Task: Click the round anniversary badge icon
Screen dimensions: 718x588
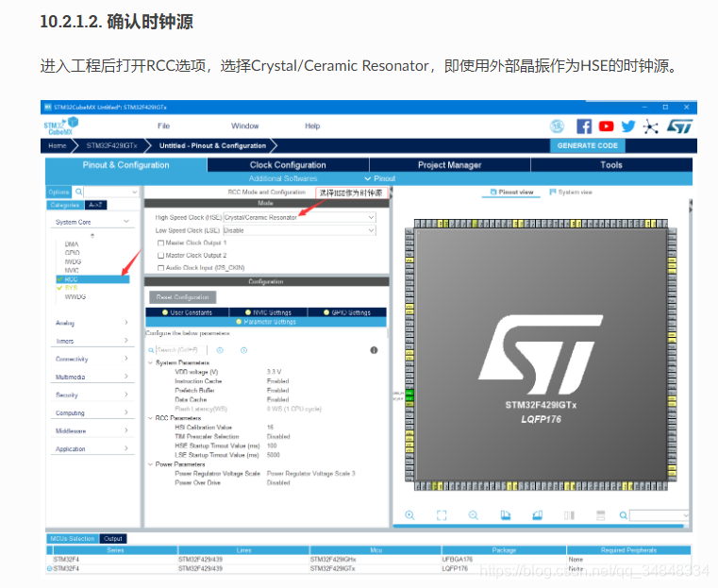Action: (557, 126)
